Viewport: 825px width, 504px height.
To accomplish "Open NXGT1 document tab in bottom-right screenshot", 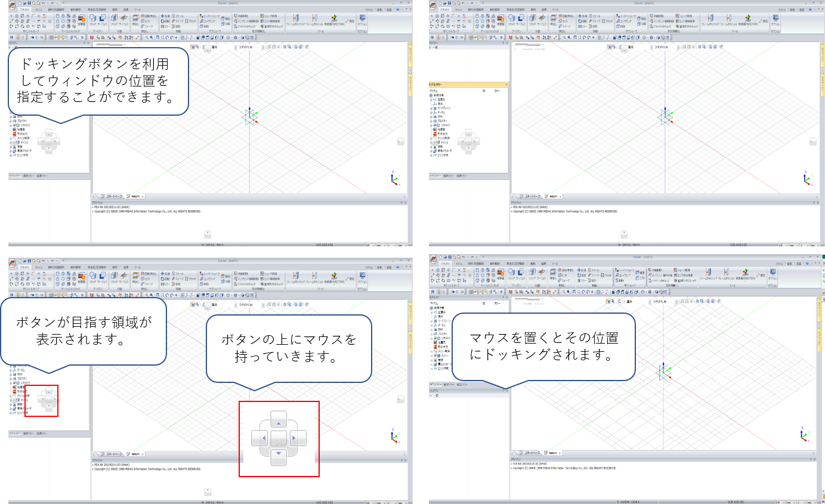I will coord(554,453).
